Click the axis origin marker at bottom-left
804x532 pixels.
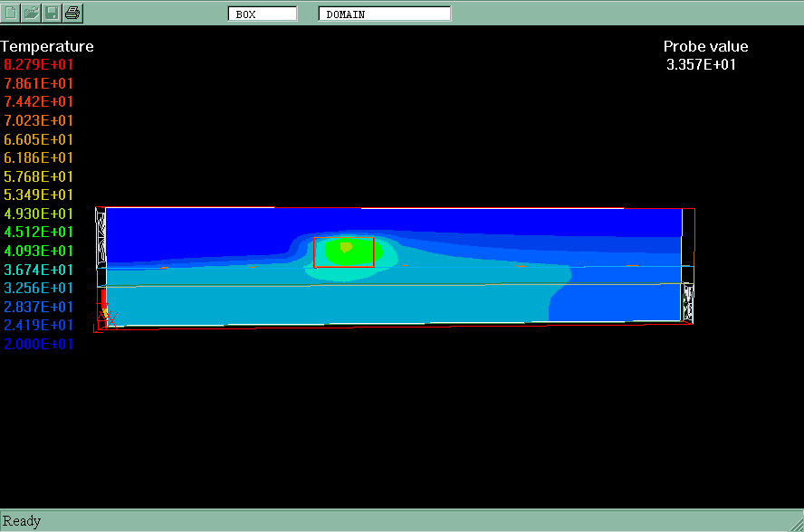coord(107,316)
